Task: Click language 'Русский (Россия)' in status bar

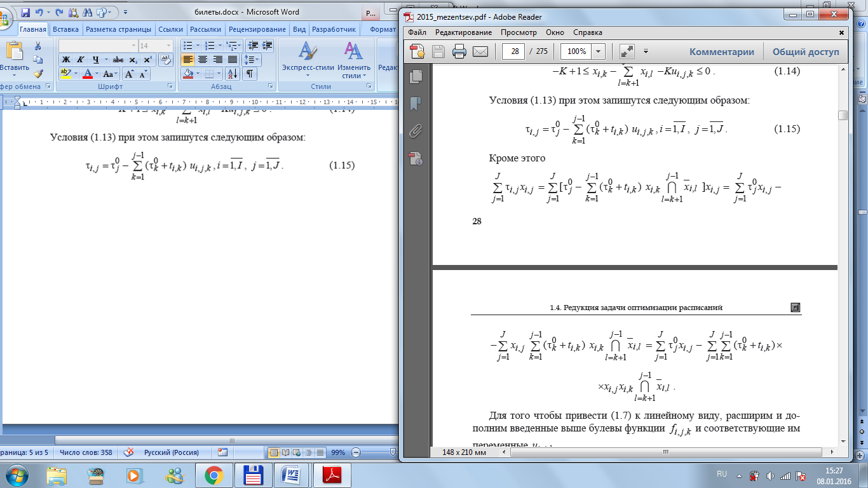Action: [x=172, y=452]
